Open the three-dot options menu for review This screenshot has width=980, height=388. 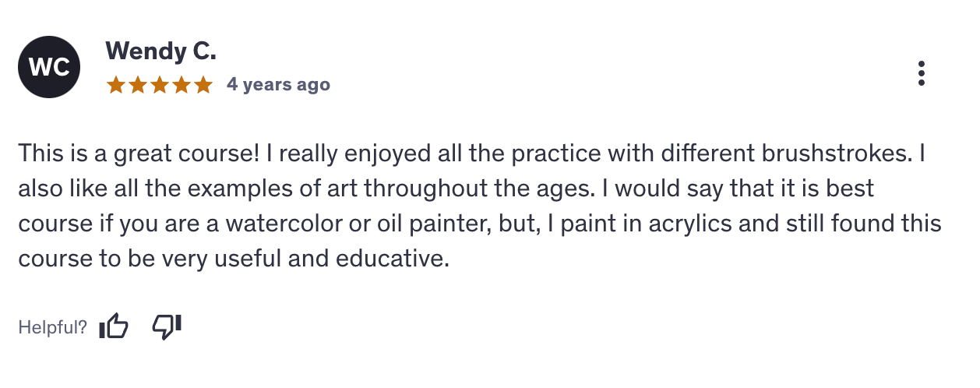(922, 72)
